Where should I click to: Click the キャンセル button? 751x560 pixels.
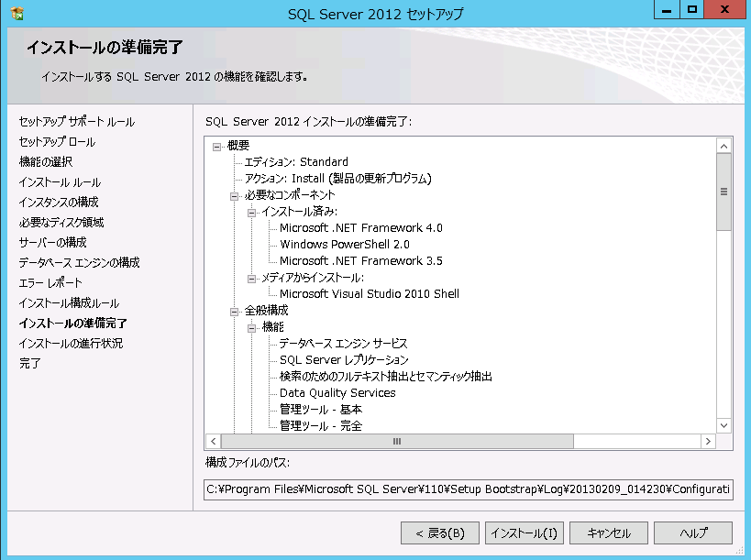pos(609,533)
